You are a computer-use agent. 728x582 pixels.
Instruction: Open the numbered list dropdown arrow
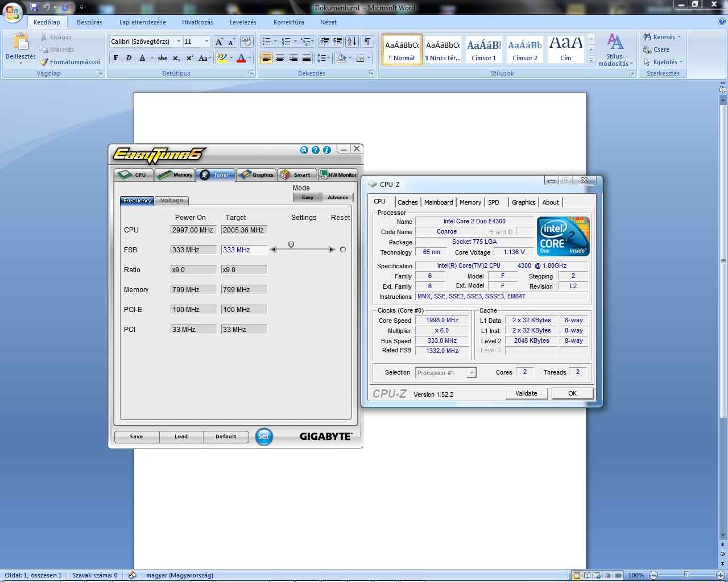point(295,41)
